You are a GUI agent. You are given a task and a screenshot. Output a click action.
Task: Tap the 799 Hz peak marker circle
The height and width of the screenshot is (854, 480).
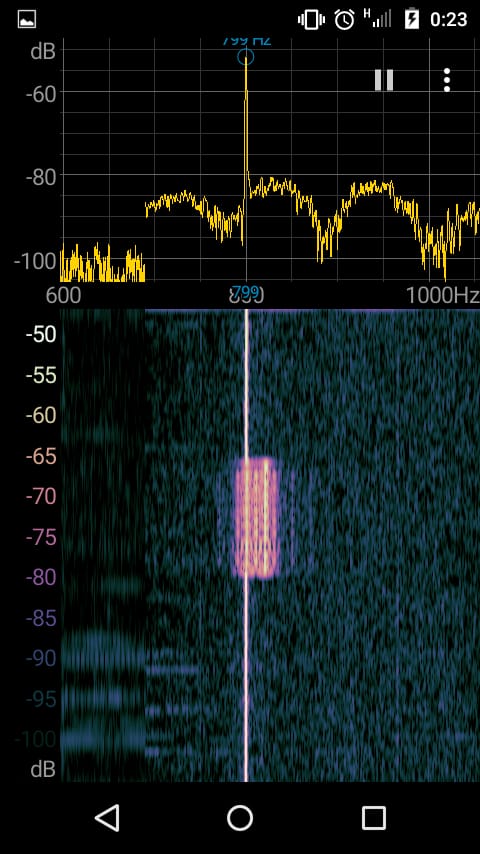[246, 57]
